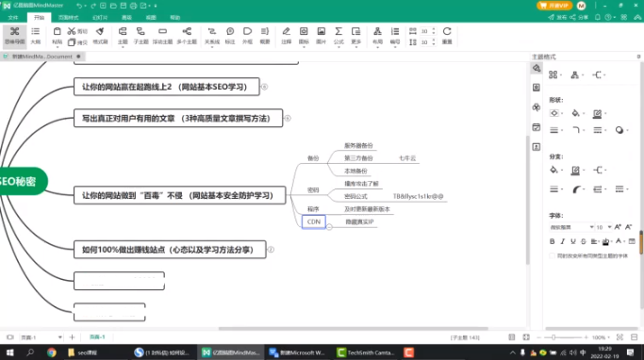Open the clipart panel in right sidebar
The width and height of the screenshot is (644, 360).
536,107
